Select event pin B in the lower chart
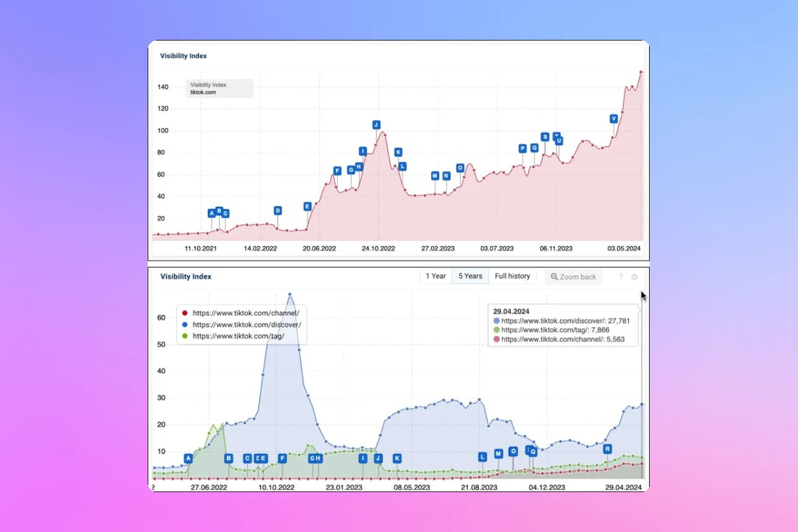Viewport: 798px width, 532px height. coord(229,458)
